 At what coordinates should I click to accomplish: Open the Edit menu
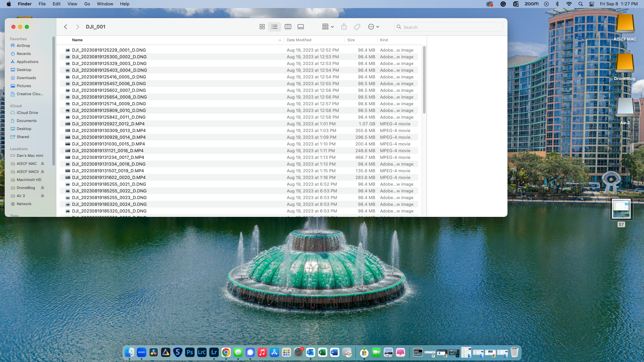tap(56, 4)
